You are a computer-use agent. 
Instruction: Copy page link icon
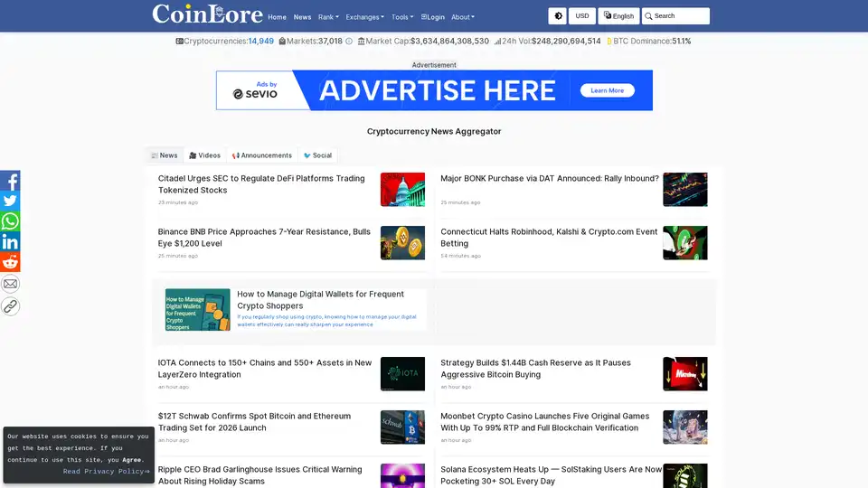coord(10,306)
